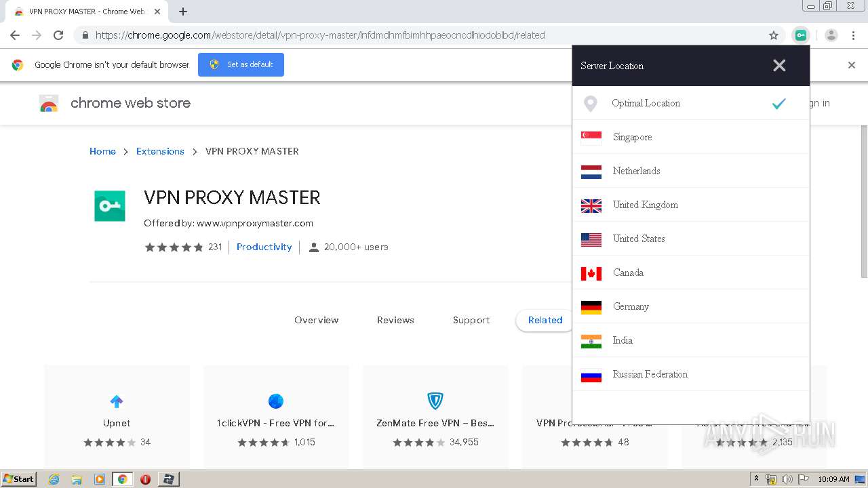This screenshot has height=488, width=868.
Task: Go back with the browser back arrow
Action: [15, 35]
